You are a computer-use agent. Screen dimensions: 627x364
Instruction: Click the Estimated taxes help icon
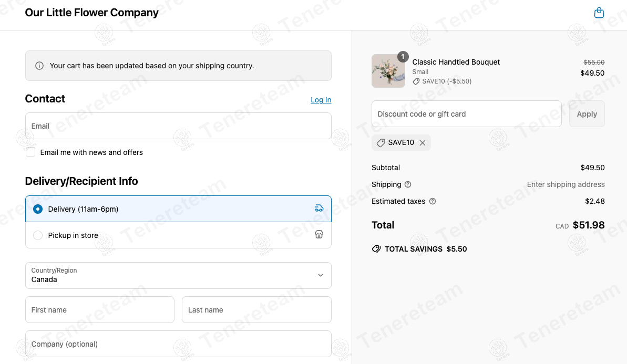coord(433,201)
